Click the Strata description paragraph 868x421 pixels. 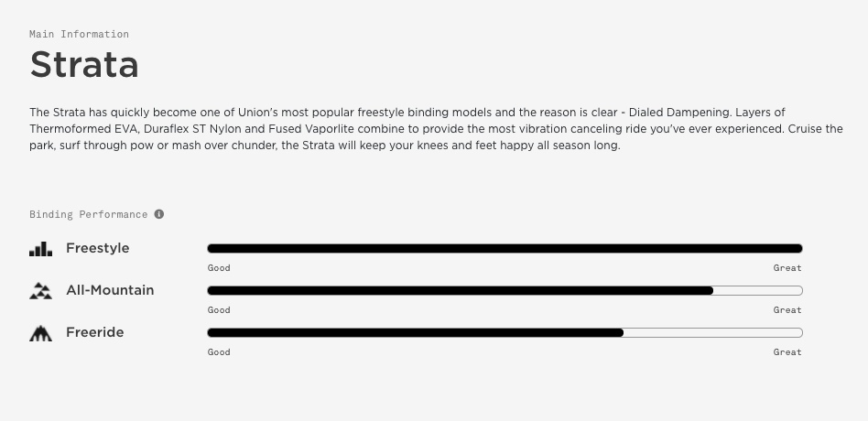click(436, 129)
